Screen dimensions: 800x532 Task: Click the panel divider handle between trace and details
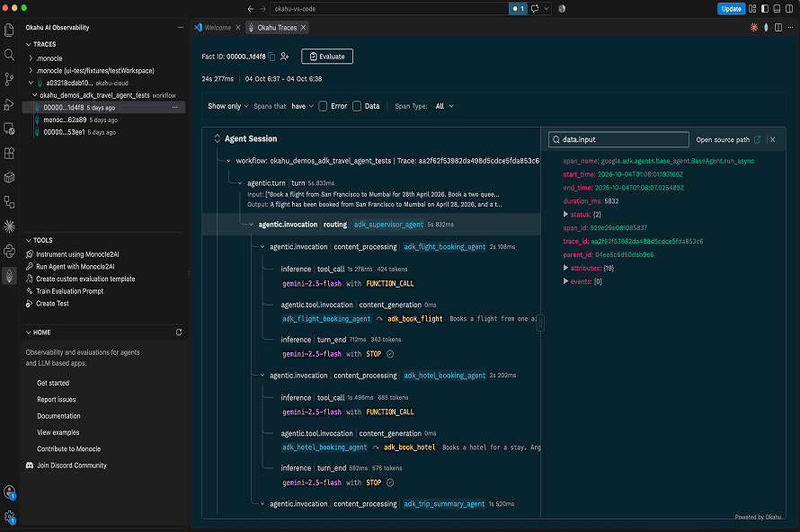[540, 323]
